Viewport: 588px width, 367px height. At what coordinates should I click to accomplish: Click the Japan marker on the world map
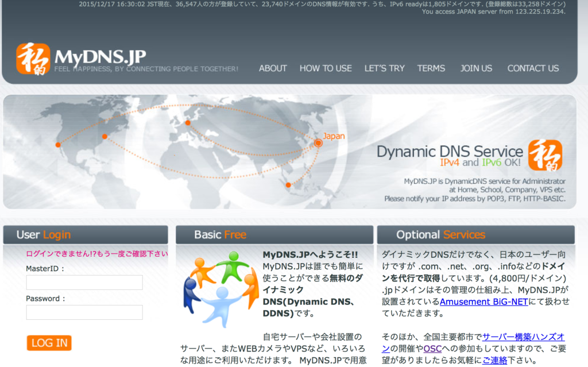318,142
